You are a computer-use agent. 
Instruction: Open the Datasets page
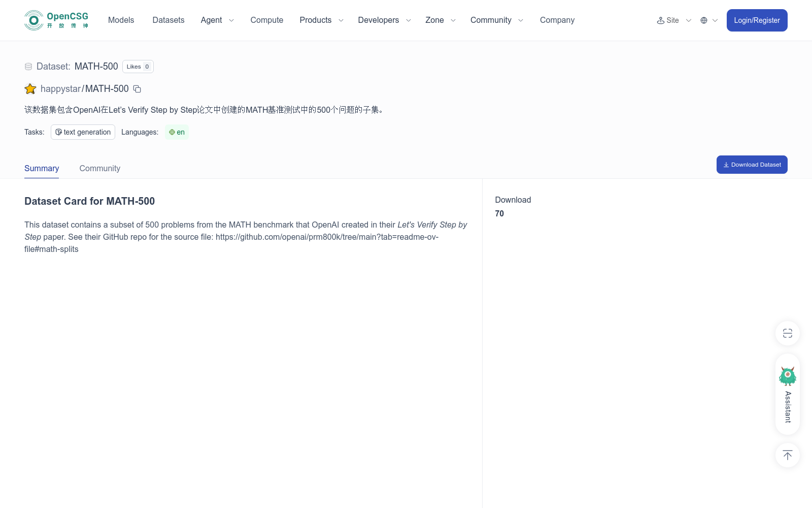(x=168, y=20)
